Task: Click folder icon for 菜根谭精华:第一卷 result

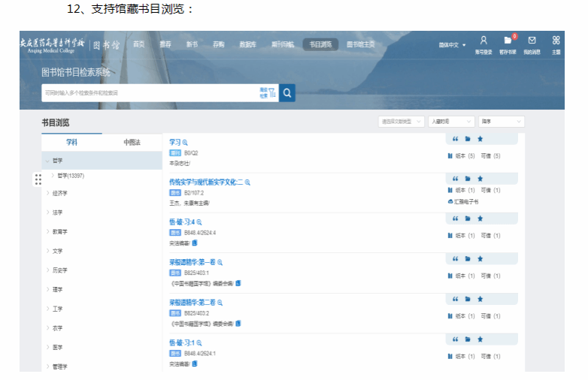Action: (x=468, y=258)
